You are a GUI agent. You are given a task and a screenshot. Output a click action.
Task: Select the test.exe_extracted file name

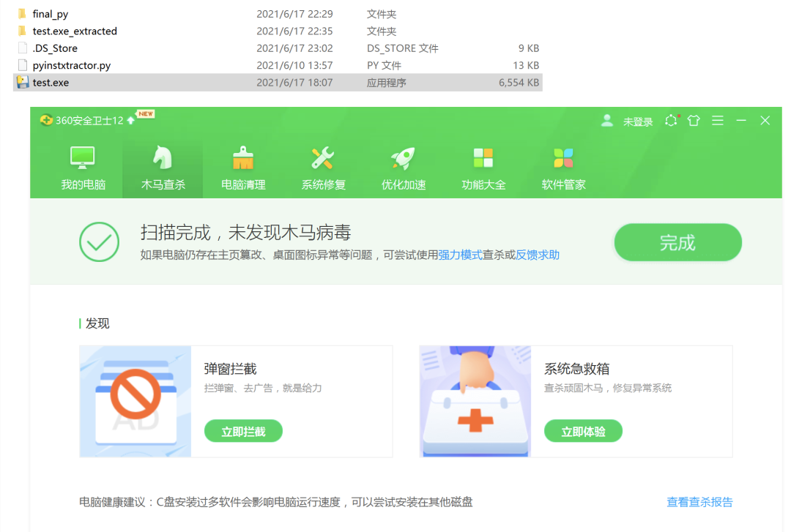coord(75,31)
